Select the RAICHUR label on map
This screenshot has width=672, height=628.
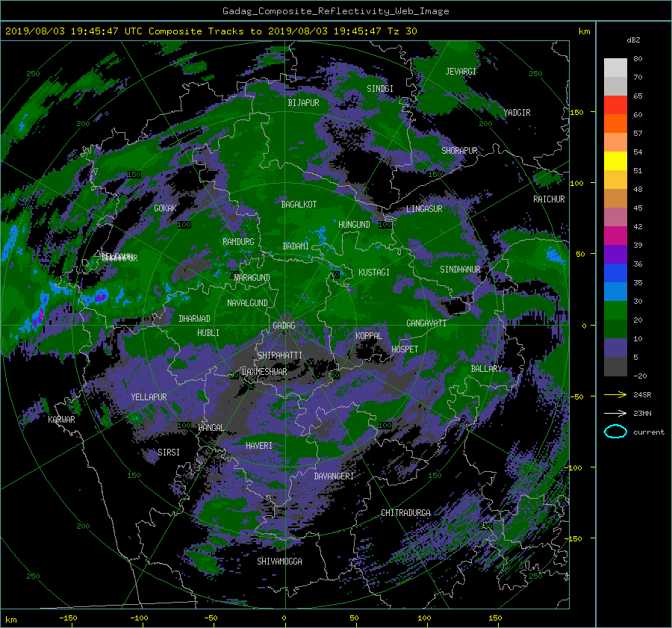pos(549,199)
